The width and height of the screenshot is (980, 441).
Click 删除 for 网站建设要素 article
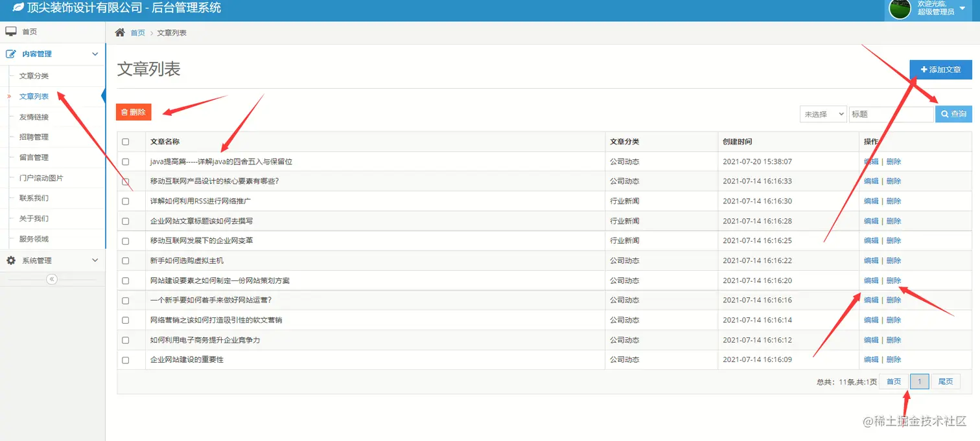(894, 281)
